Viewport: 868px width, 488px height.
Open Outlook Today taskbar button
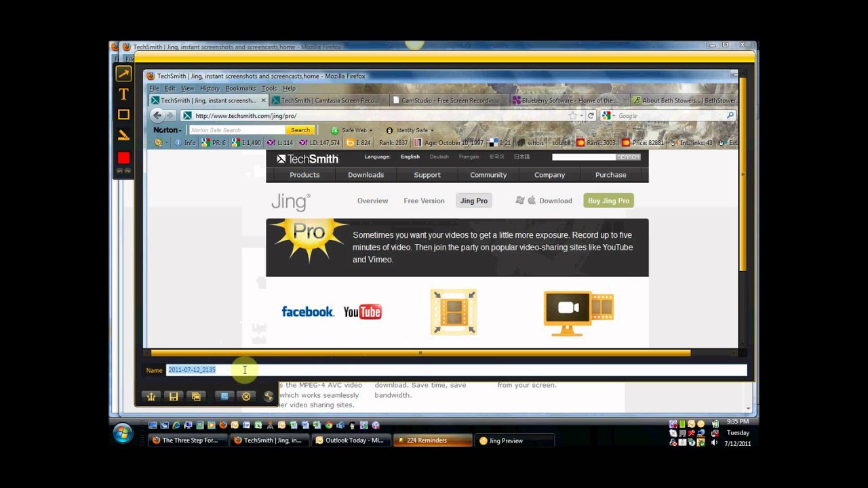[x=351, y=441]
